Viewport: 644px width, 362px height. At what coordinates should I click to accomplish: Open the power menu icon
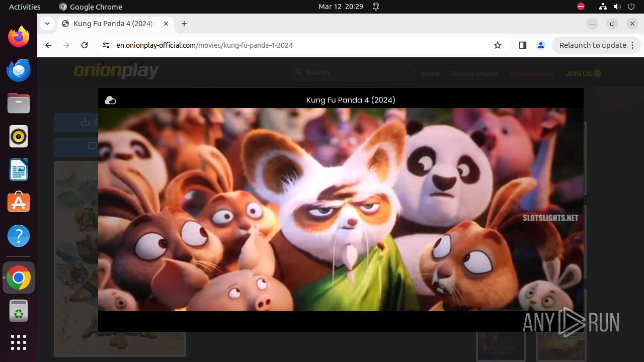(631, 7)
